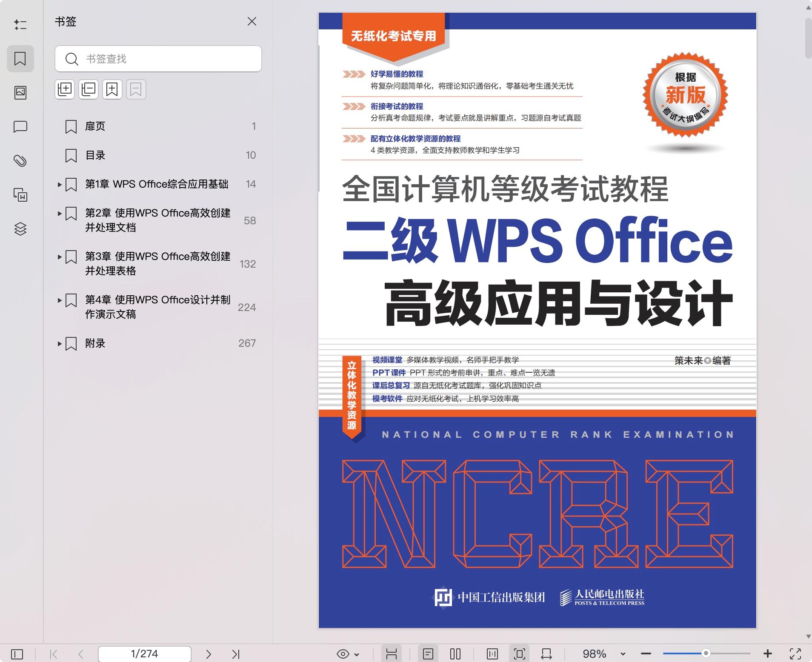This screenshot has height=662, width=812.
Task: Jump to 第4章 设计并制作演示文稿
Action: pos(158,307)
